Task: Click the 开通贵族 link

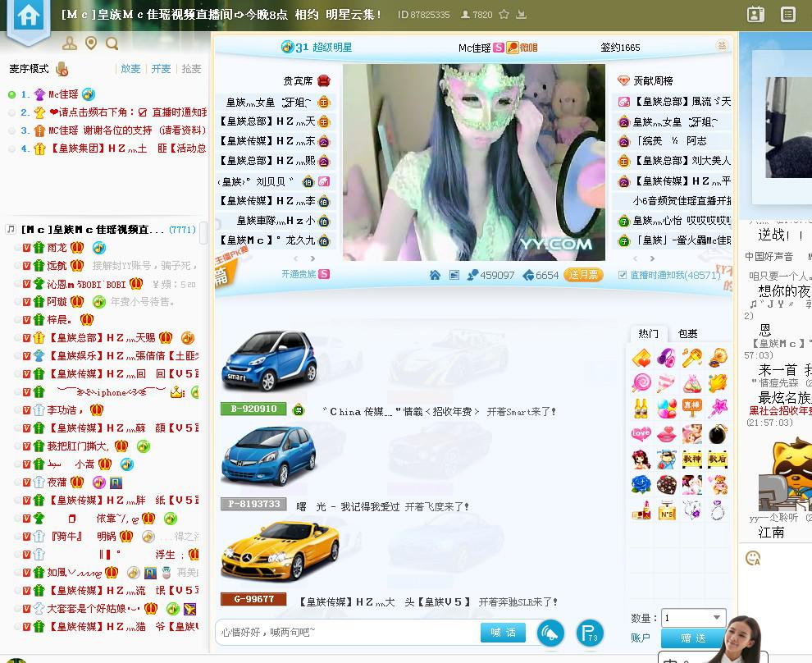Action: [299, 274]
